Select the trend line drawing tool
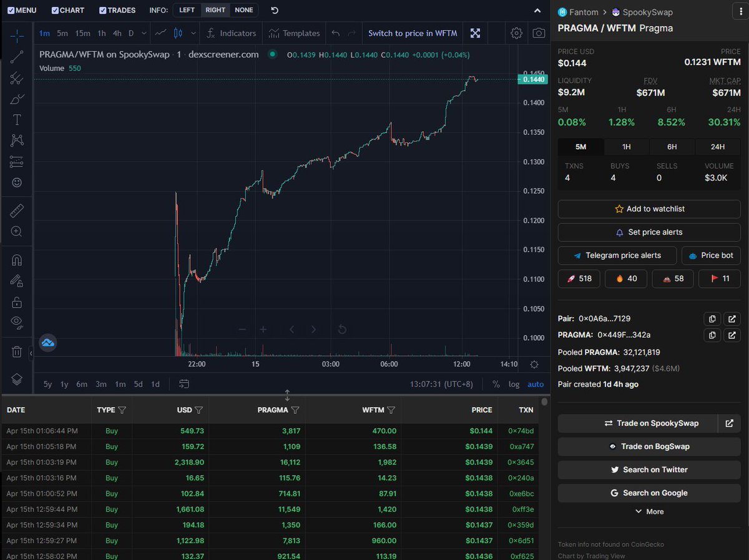 [x=17, y=56]
